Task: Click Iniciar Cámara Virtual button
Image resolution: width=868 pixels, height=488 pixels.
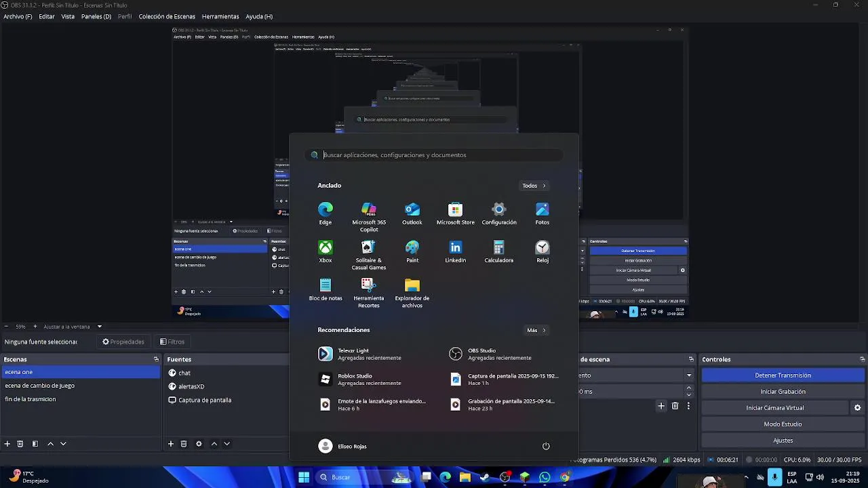Action: tap(775, 408)
